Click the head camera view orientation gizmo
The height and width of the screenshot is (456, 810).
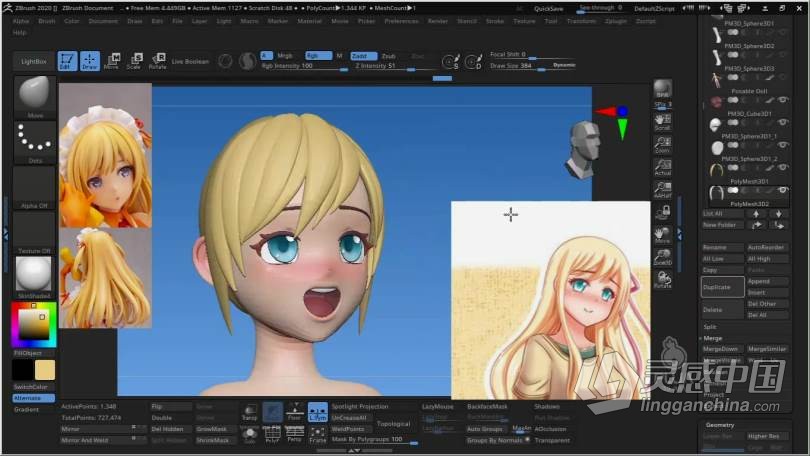pos(584,150)
